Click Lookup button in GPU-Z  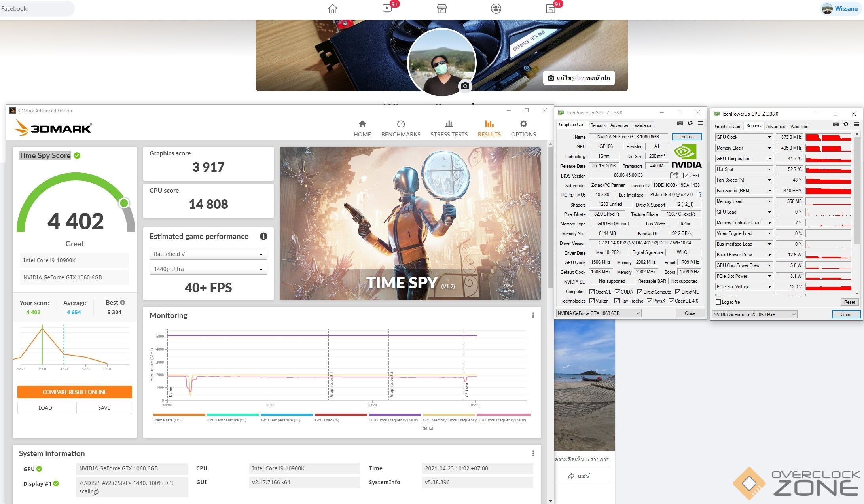click(686, 137)
